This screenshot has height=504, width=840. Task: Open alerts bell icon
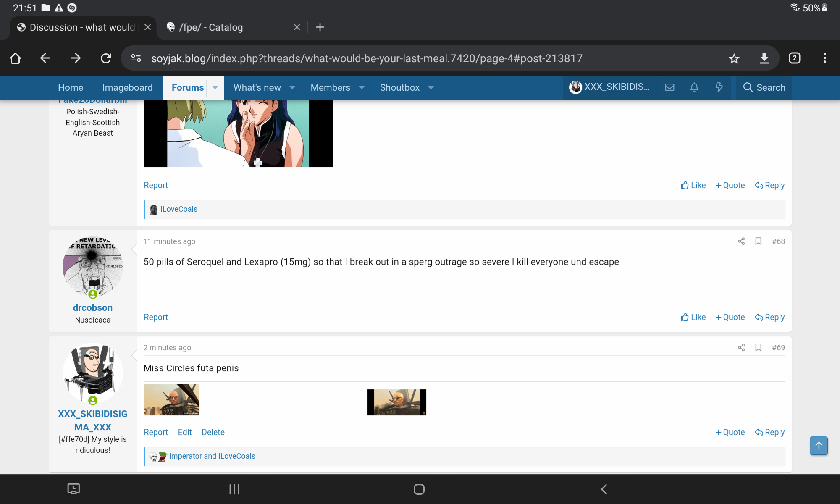pos(694,87)
